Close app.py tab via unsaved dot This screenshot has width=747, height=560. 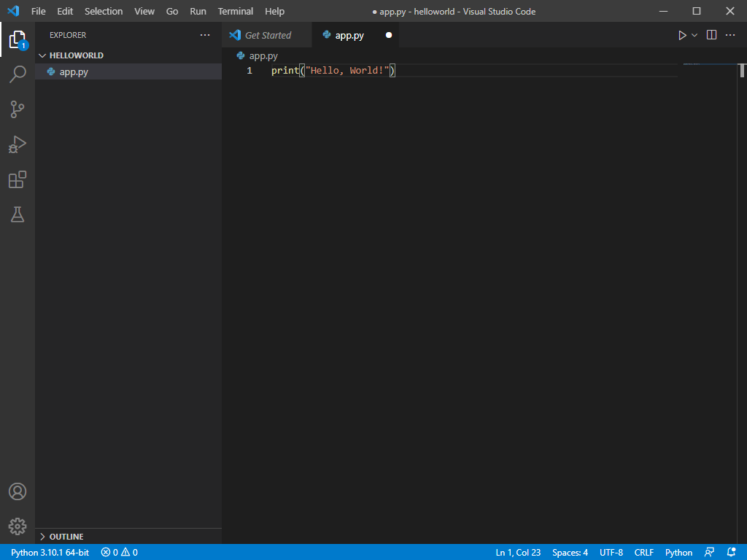click(x=389, y=35)
